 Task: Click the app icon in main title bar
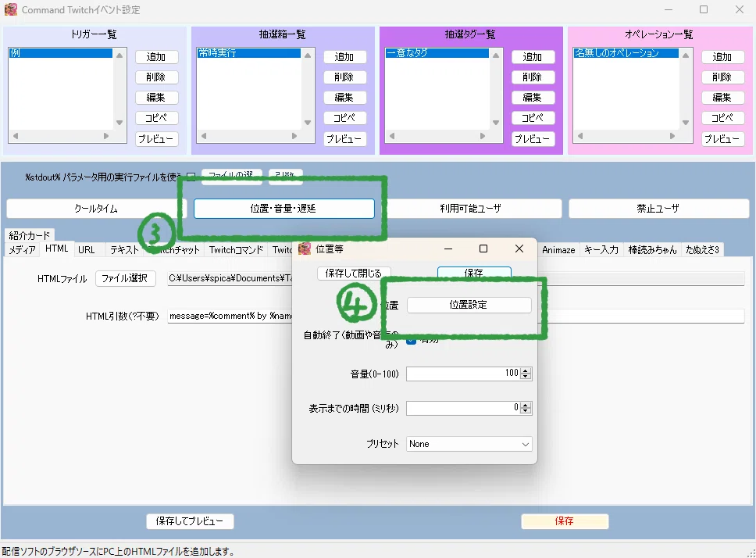coord(11,9)
